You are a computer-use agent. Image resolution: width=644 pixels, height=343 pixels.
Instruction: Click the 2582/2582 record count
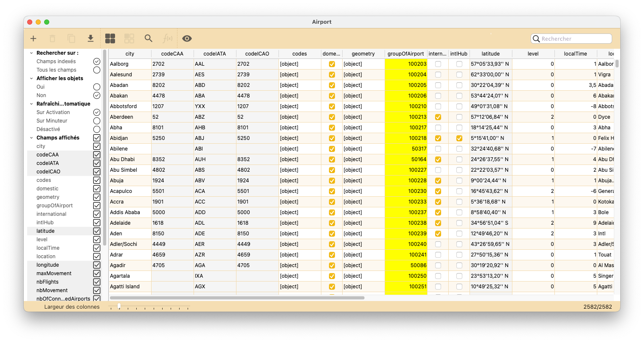598,307
